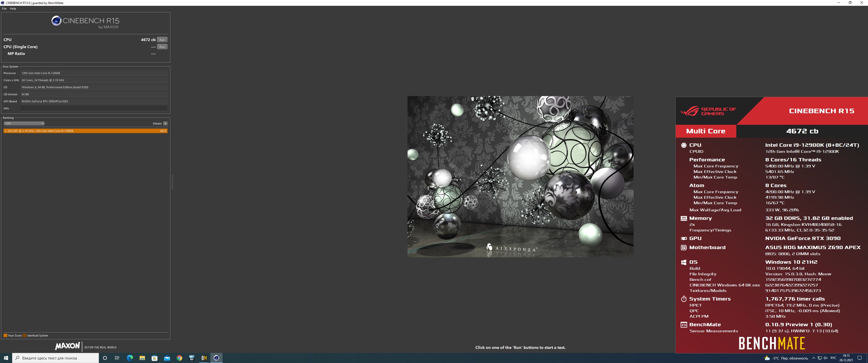Click the Windows OS icon in BenchMate panel

point(684,262)
